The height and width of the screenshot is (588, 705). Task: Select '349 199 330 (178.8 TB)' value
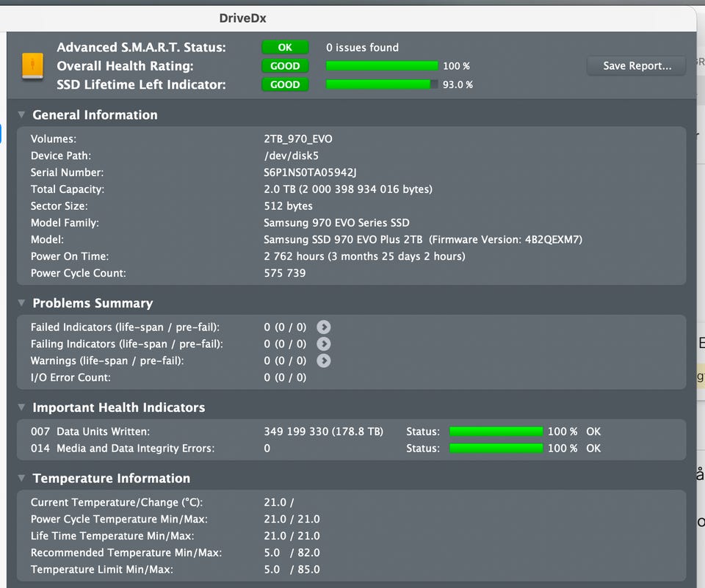[324, 432]
